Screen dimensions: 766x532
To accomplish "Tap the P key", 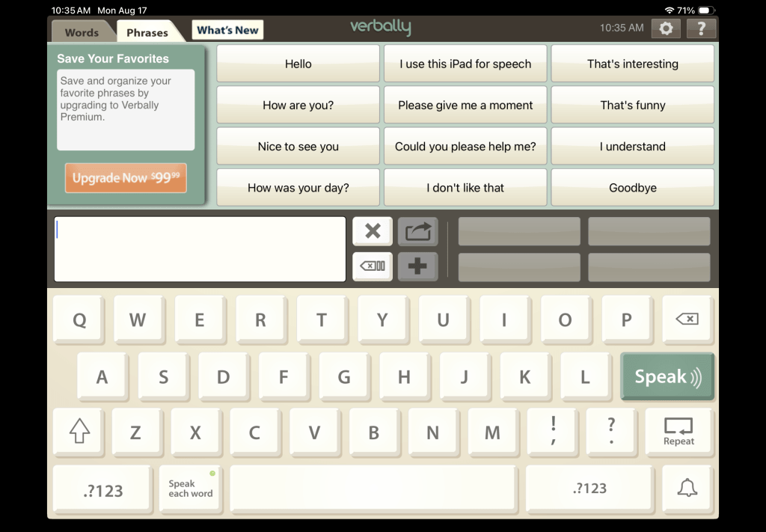I will (626, 319).
